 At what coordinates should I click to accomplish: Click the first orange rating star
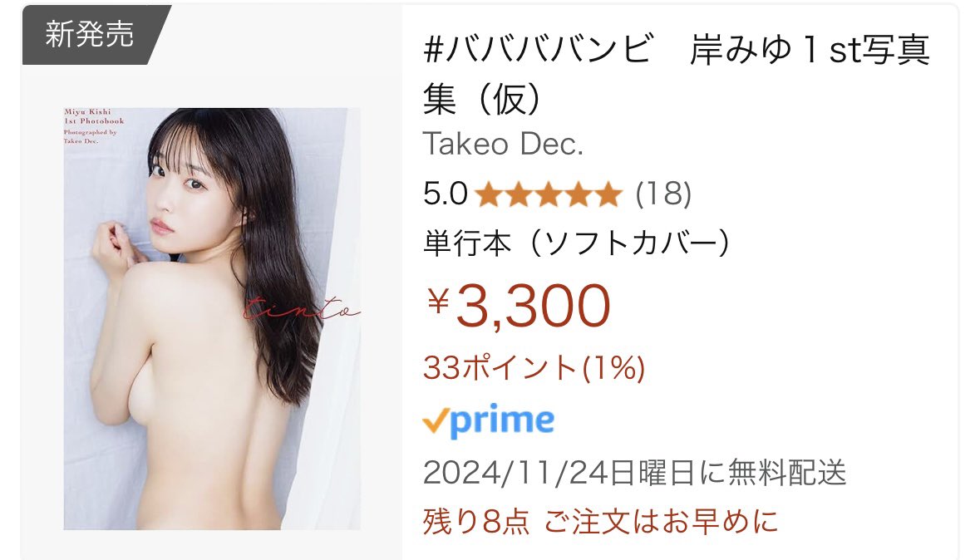click(489, 194)
